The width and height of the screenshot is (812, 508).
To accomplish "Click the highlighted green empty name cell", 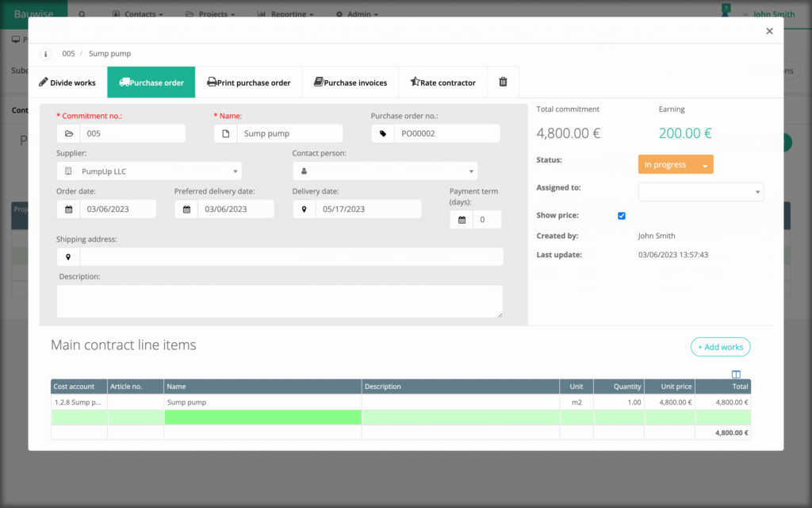I will click(x=262, y=418).
